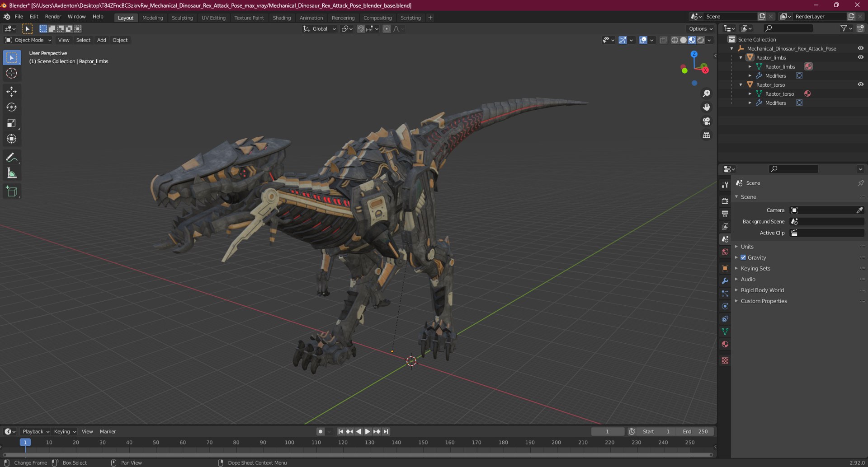Expand the Custom Properties panel

coord(764,301)
